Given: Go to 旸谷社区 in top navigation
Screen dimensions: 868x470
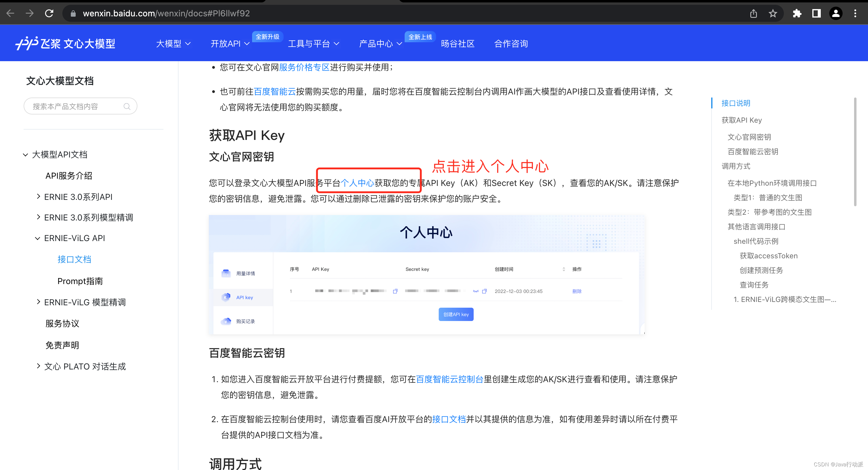Looking at the screenshot, I should coord(458,44).
